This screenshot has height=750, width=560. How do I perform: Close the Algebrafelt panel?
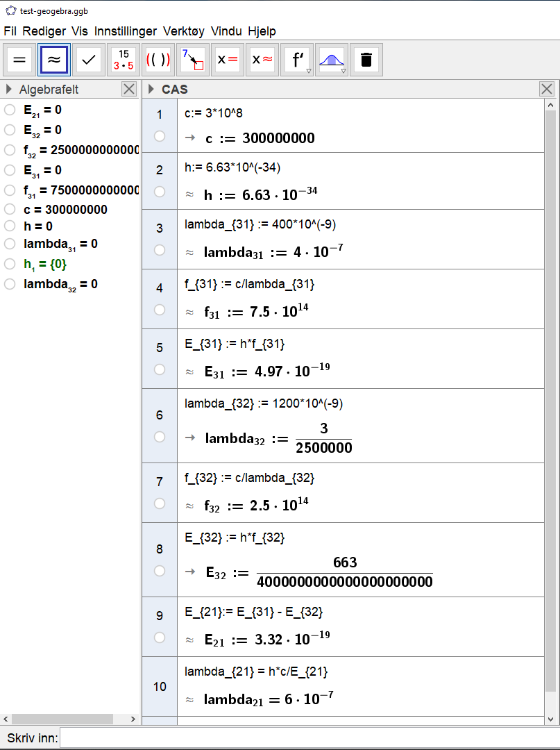[129, 89]
